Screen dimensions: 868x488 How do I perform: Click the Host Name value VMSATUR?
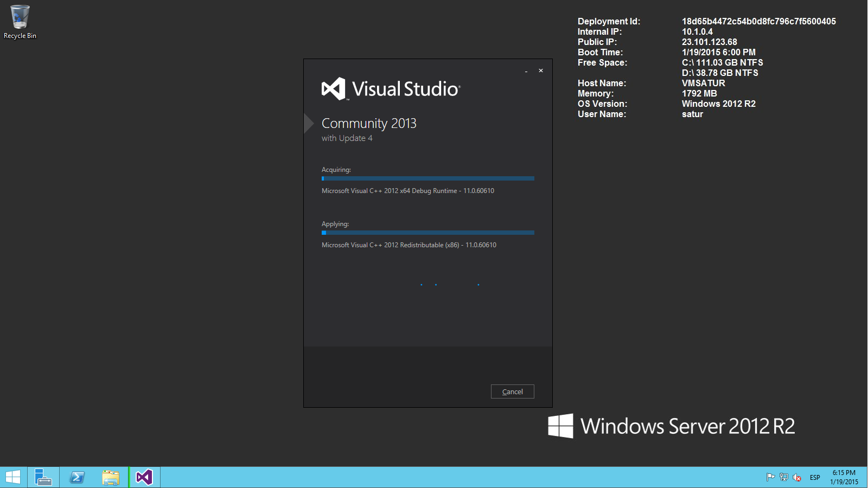[704, 84]
